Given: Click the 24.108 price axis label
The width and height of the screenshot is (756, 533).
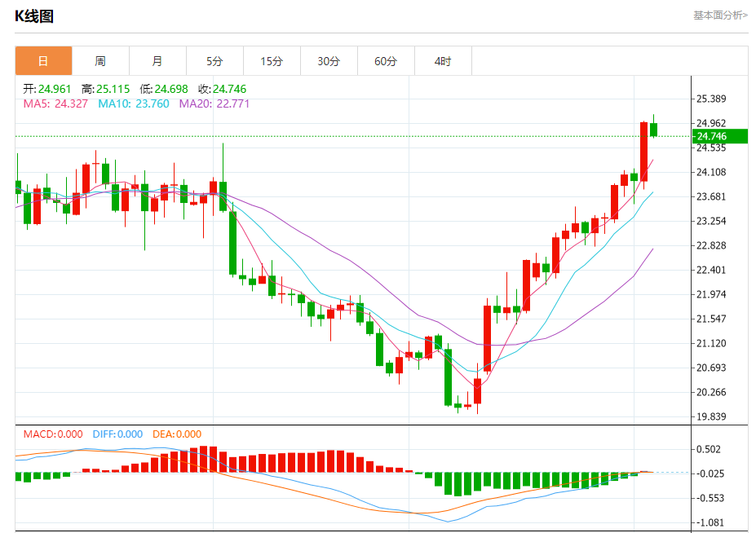Looking at the screenshot, I should click(x=711, y=172).
